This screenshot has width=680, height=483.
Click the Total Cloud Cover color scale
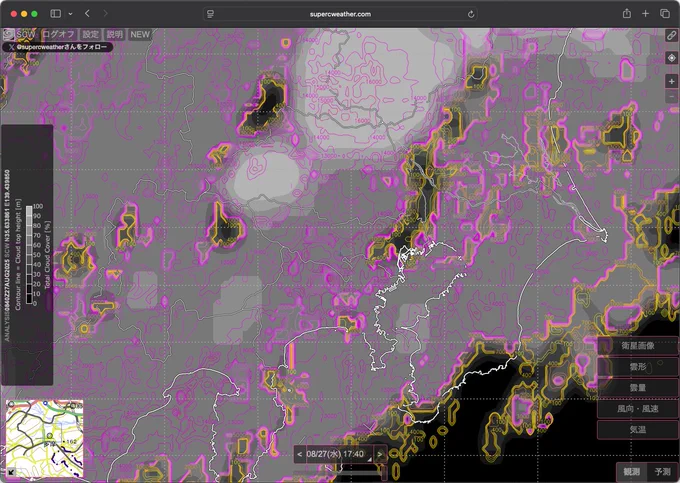[x=29, y=255]
